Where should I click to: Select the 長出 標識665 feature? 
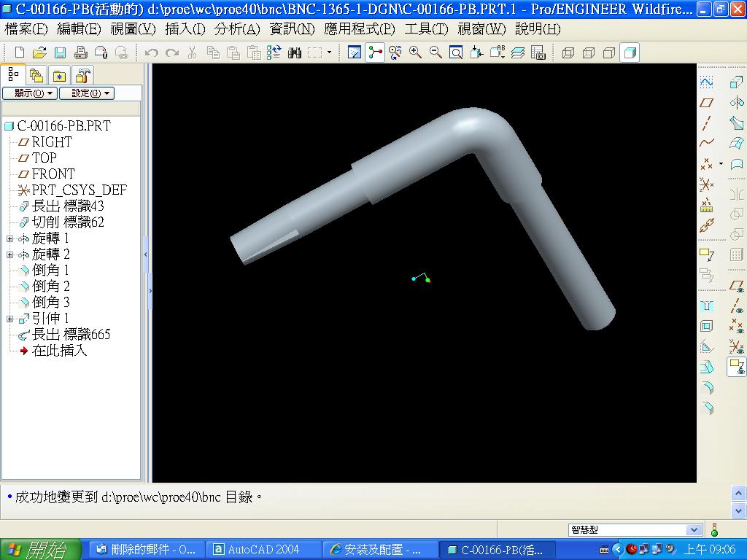[71, 335]
